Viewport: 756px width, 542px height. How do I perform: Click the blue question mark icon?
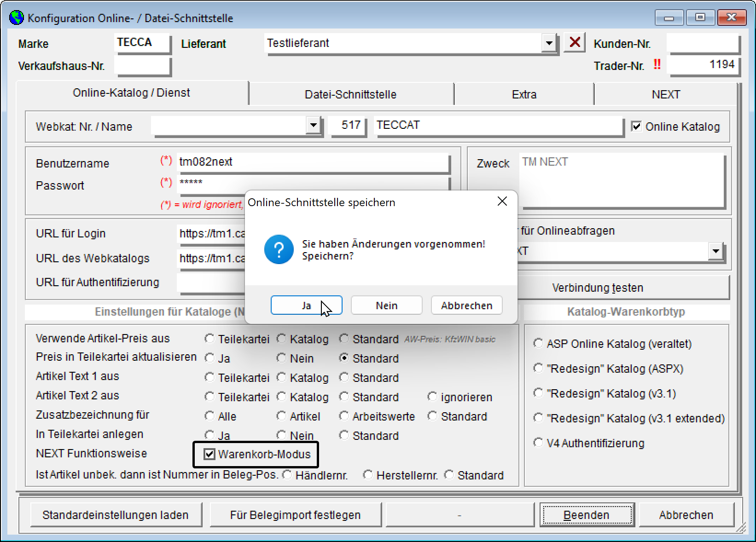279,249
